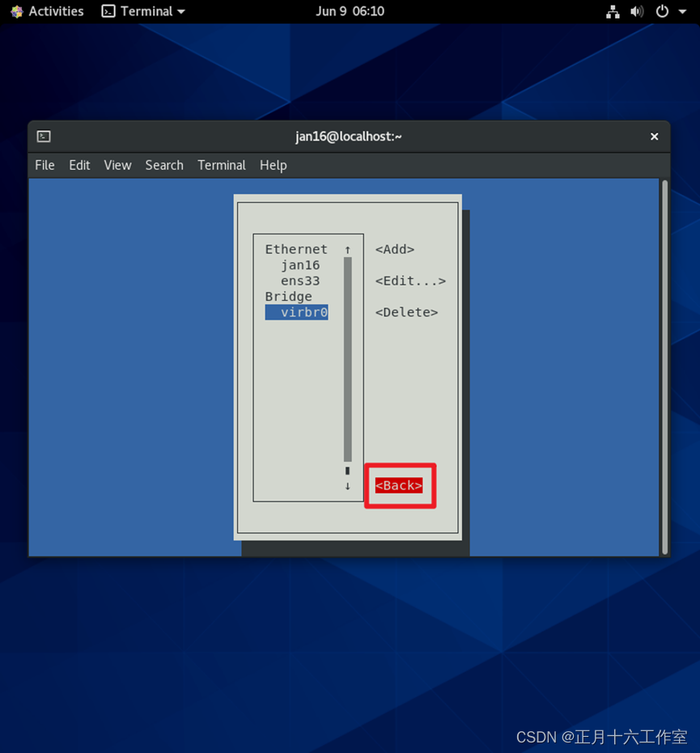
Task: Select the virbr0 bridge connection
Action: click(296, 312)
